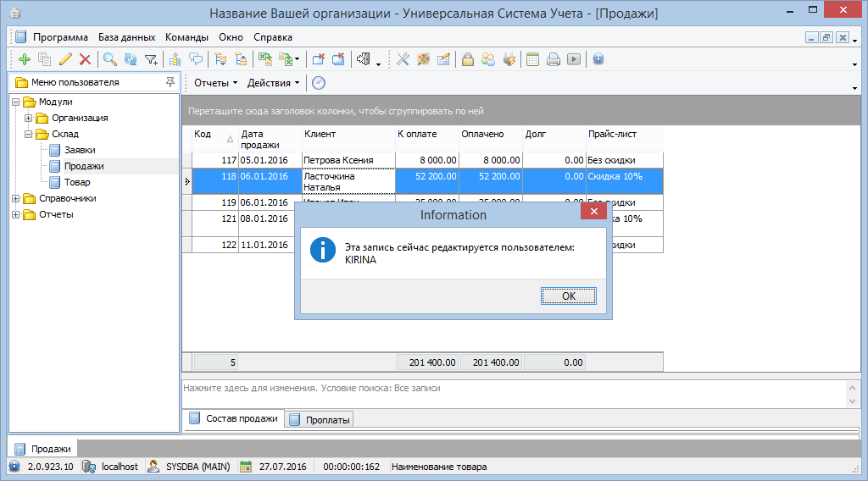The image size is (868, 481).
Task: Select Товар in the Склад tree
Action: pos(76,182)
